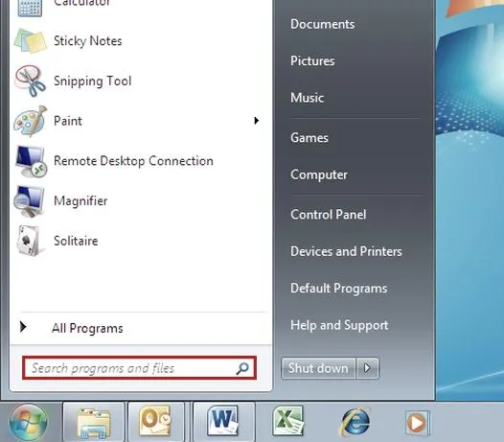
Task: Click the magnifying glass search icon
Action: 242,368
